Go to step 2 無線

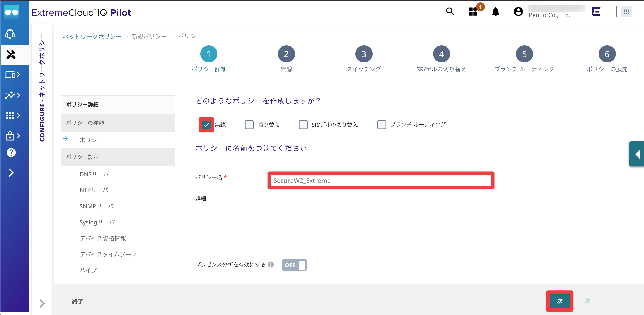pos(286,54)
